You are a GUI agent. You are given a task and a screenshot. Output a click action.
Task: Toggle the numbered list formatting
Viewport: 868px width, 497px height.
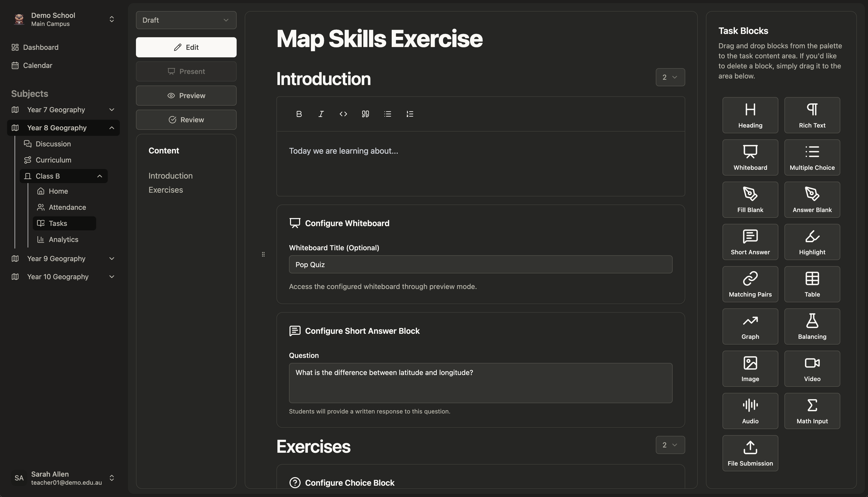(x=409, y=114)
